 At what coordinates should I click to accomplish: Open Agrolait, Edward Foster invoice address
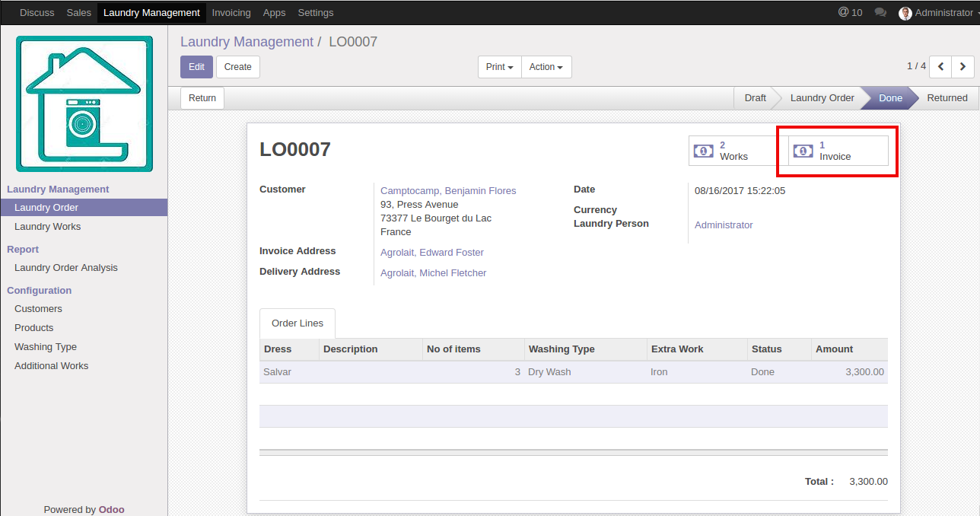pyautogui.click(x=432, y=253)
